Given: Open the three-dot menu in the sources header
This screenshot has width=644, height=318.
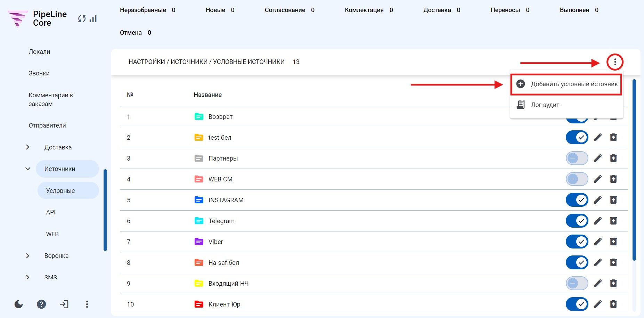Looking at the screenshot, I should [615, 62].
